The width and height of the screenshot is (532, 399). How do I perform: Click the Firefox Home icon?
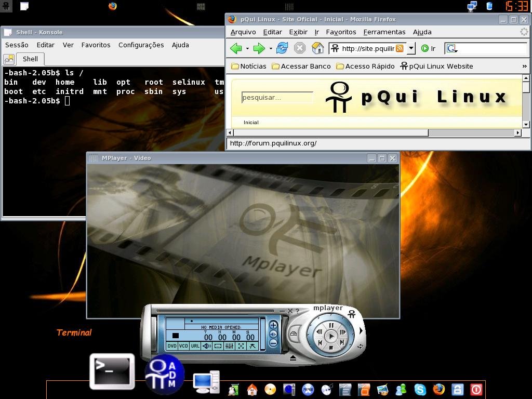tap(317, 48)
